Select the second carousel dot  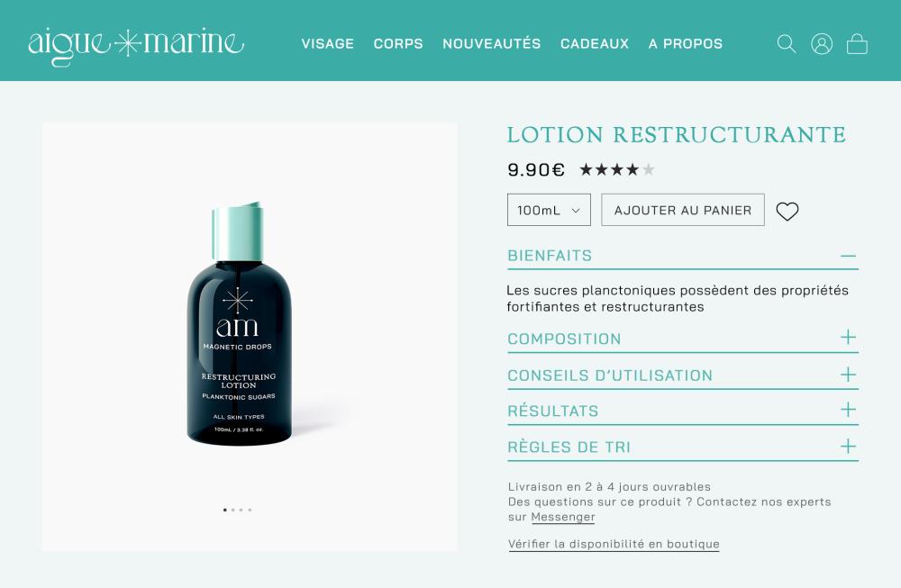pyautogui.click(x=232, y=510)
